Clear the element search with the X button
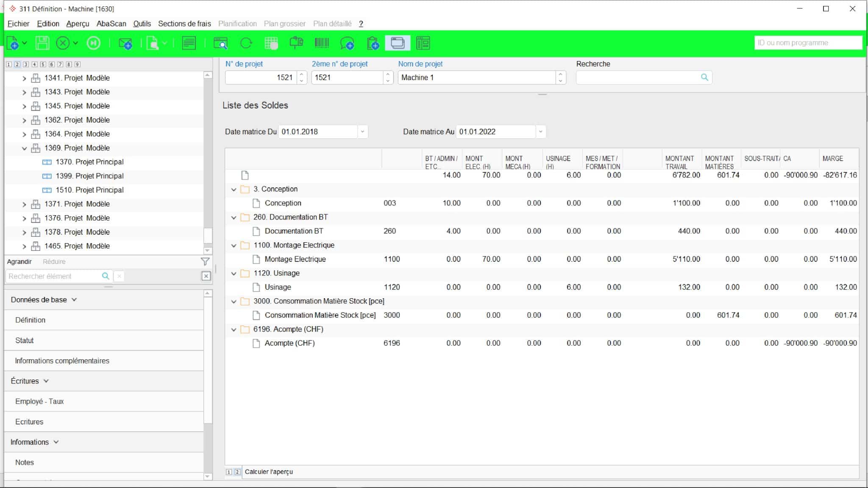 pos(119,276)
